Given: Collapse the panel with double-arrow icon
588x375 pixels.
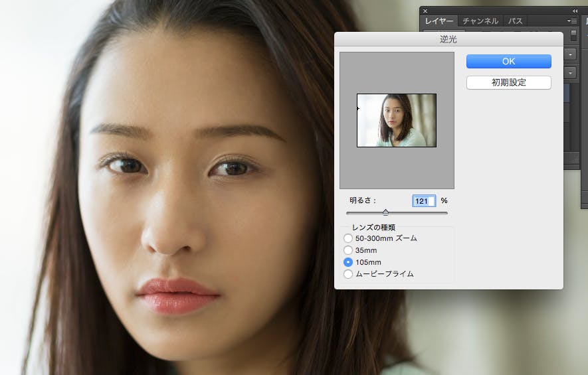Looking at the screenshot, I should (x=575, y=11).
